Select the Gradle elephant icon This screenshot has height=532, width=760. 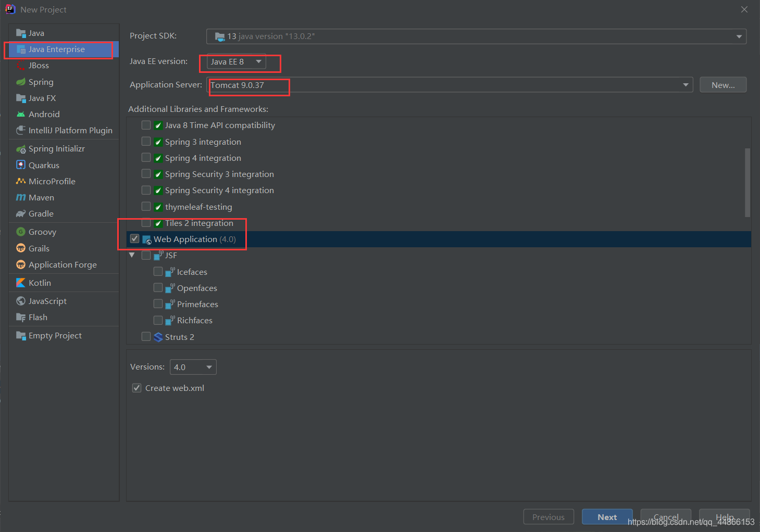point(21,213)
